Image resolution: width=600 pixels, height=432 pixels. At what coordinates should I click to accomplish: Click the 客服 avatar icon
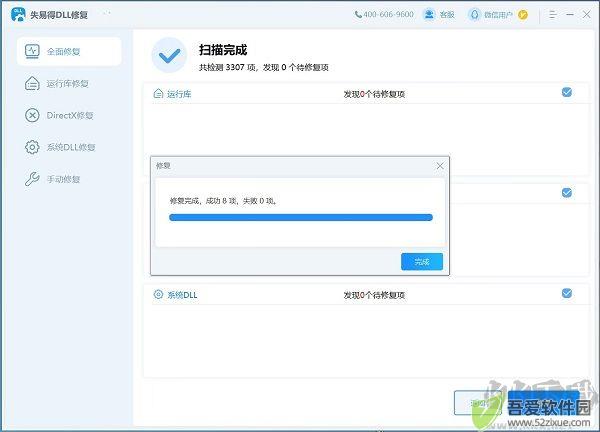click(x=429, y=15)
